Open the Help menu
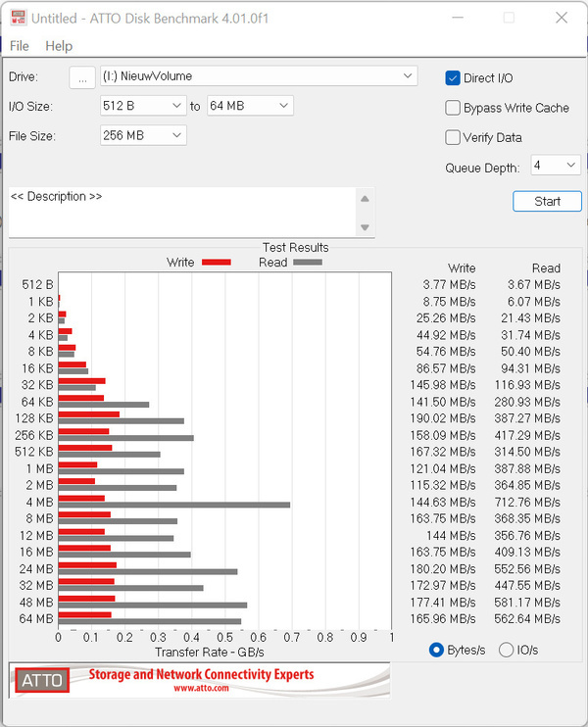Viewport: 588px width, 727px height. coord(59,46)
